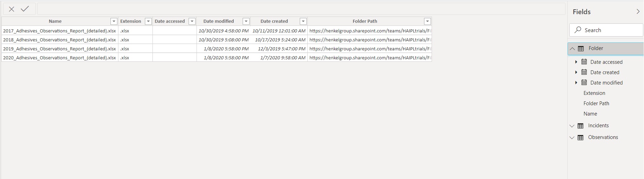644x179 pixels.
Task: Expand the Observations table
Action: [x=572, y=138]
